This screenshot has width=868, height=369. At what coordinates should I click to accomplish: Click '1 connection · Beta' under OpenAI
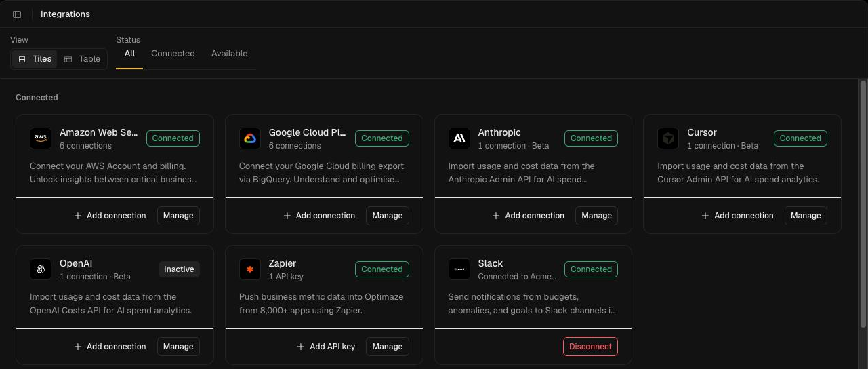click(95, 277)
